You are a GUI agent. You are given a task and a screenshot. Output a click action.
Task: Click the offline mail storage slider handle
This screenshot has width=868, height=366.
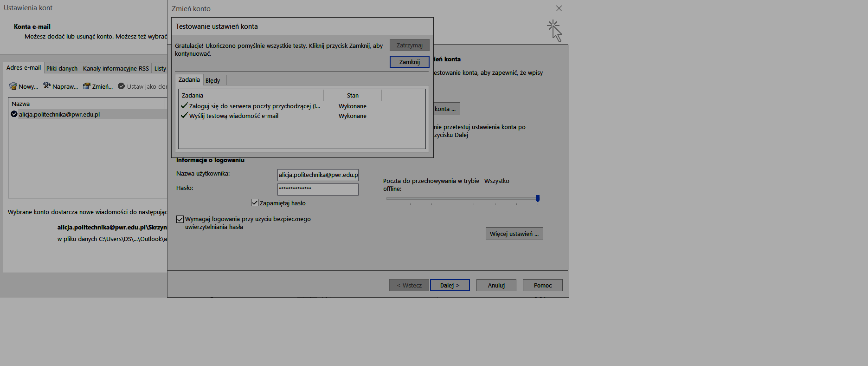point(538,198)
